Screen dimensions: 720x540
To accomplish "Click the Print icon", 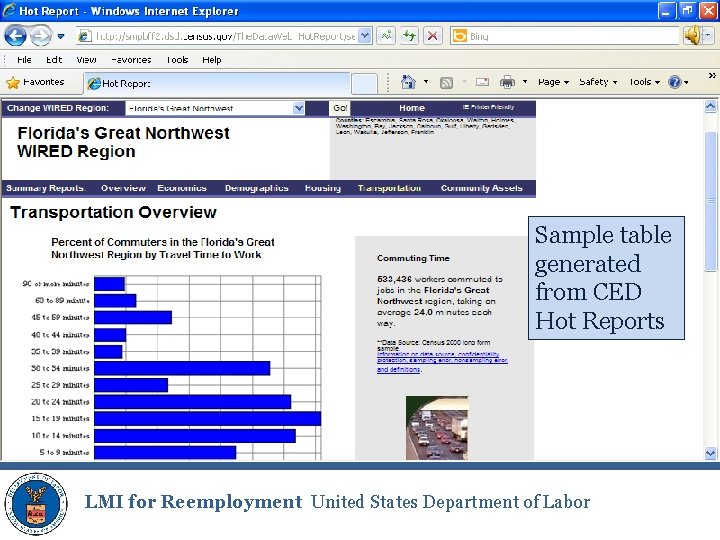I will pos(507,82).
